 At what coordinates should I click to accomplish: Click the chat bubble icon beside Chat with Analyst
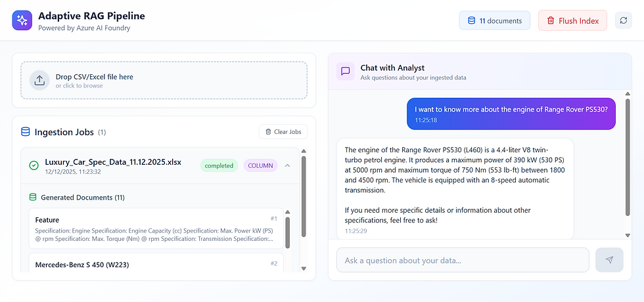[x=346, y=71]
